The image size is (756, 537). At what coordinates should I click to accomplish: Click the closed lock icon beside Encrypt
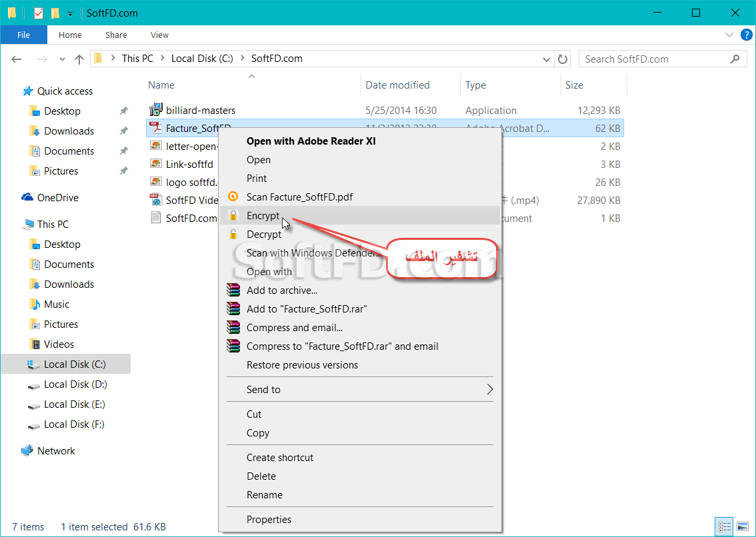[x=233, y=215]
